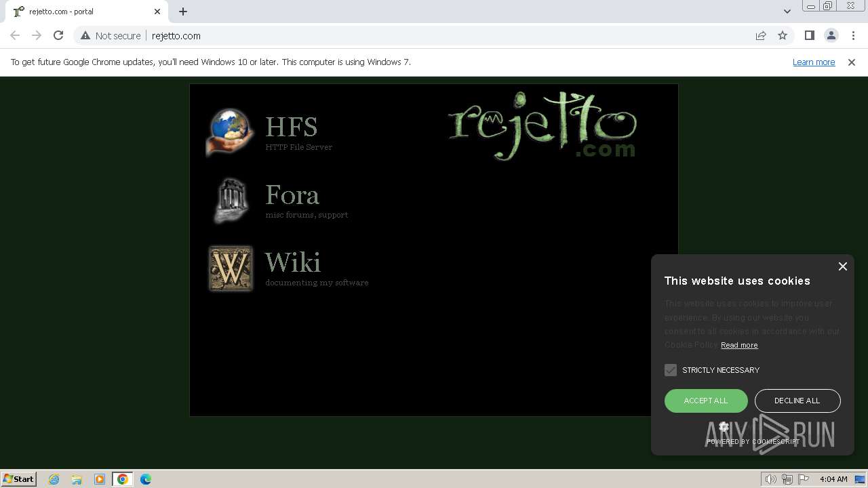The image size is (868, 488).
Task: Open the network tray icon
Action: (x=787, y=479)
